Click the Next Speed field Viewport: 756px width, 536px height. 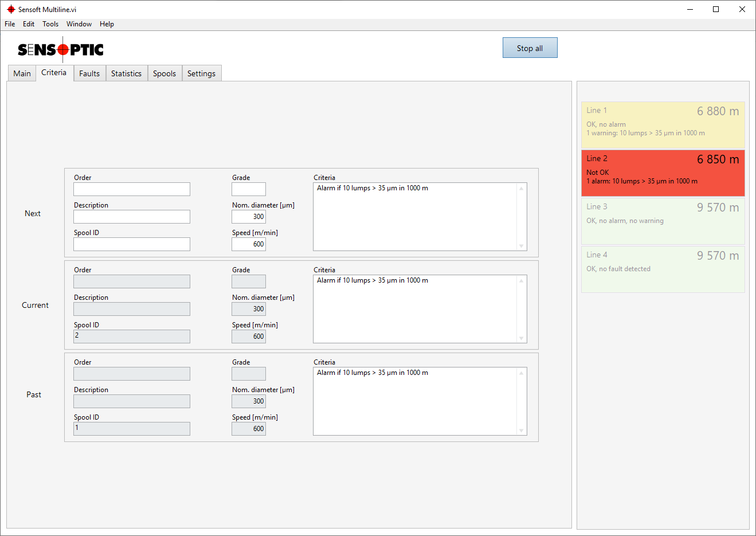click(249, 244)
